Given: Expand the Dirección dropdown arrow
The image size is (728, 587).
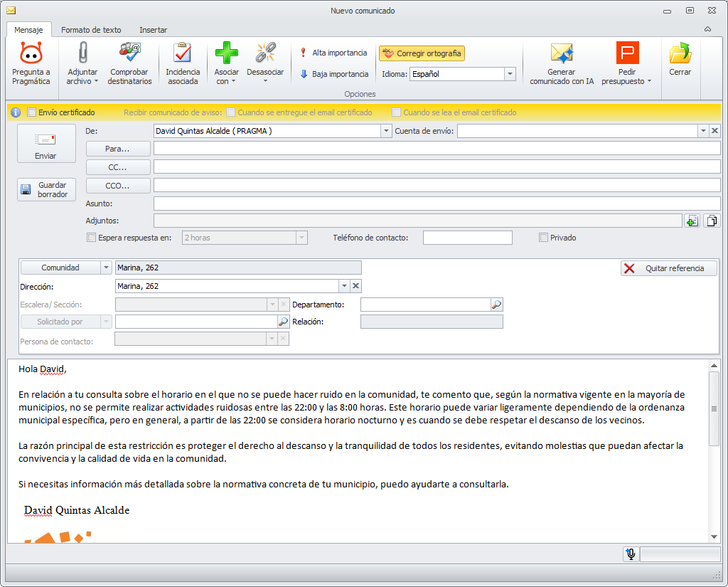Looking at the screenshot, I should pyautogui.click(x=344, y=286).
